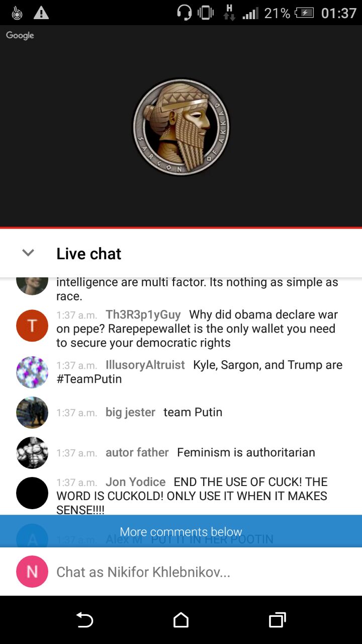Tap the #TeamPutin hashtag
The image size is (362, 644).
(89, 379)
